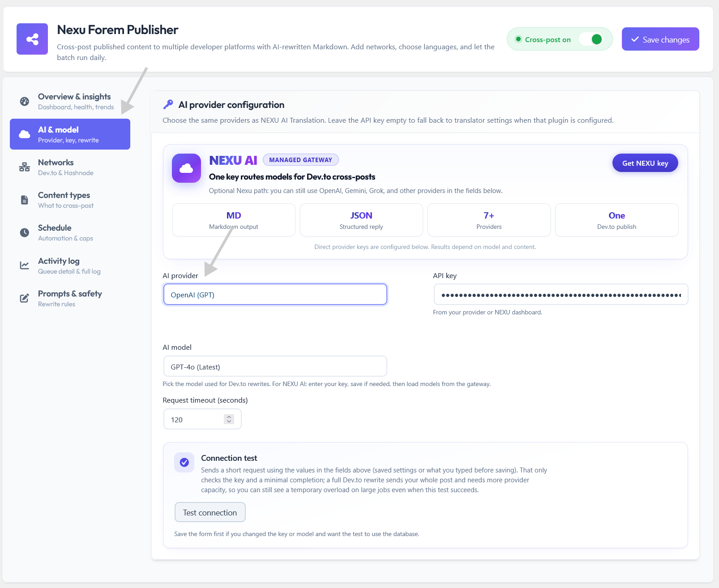The height and width of the screenshot is (588, 719).
Task: Click inside the API key field
Action: tap(561, 295)
